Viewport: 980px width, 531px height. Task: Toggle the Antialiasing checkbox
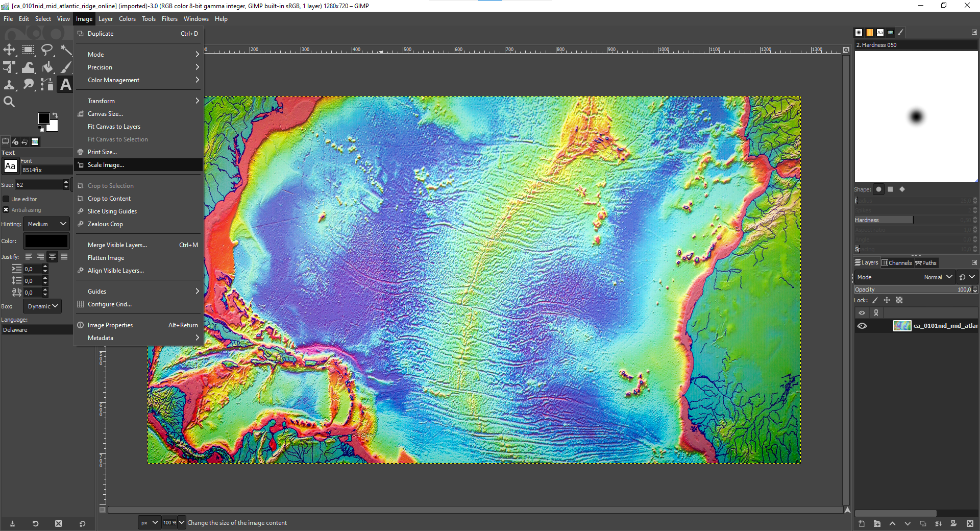pyautogui.click(x=6, y=210)
